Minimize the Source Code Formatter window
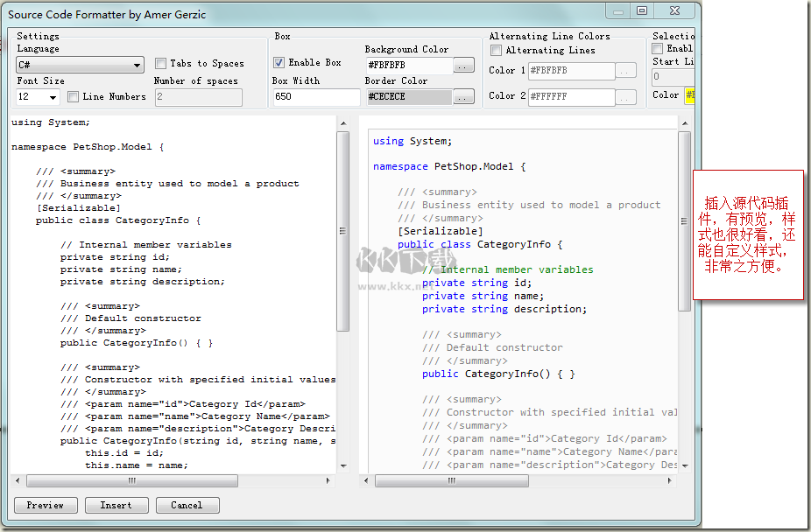Viewport: 811px width, 532px height. (x=618, y=10)
